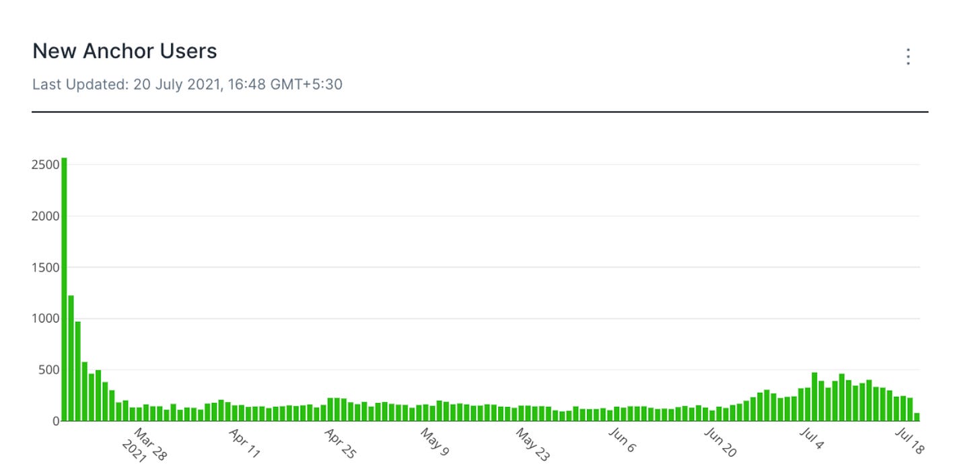The width and height of the screenshot is (980, 475).
Task: Click the 2500 y-axis label
Action: point(44,165)
